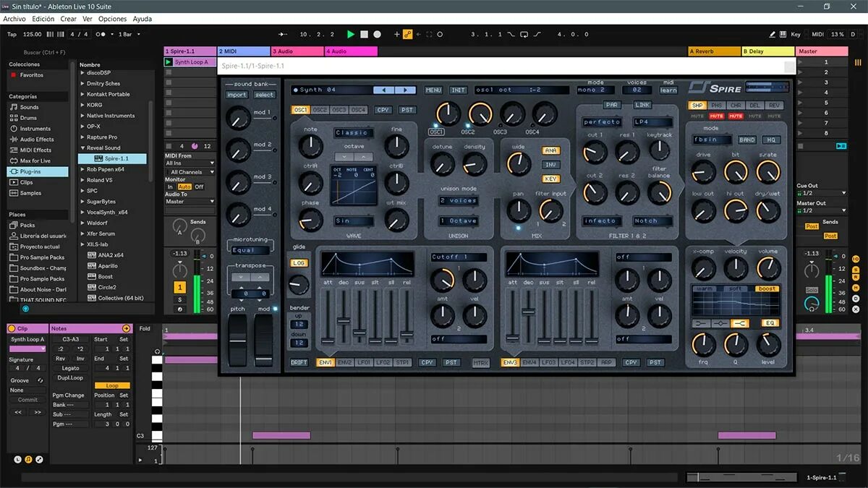Image resolution: width=868 pixels, height=488 pixels.
Task: Expand the Xfer Serum folder
Action: coord(82,234)
